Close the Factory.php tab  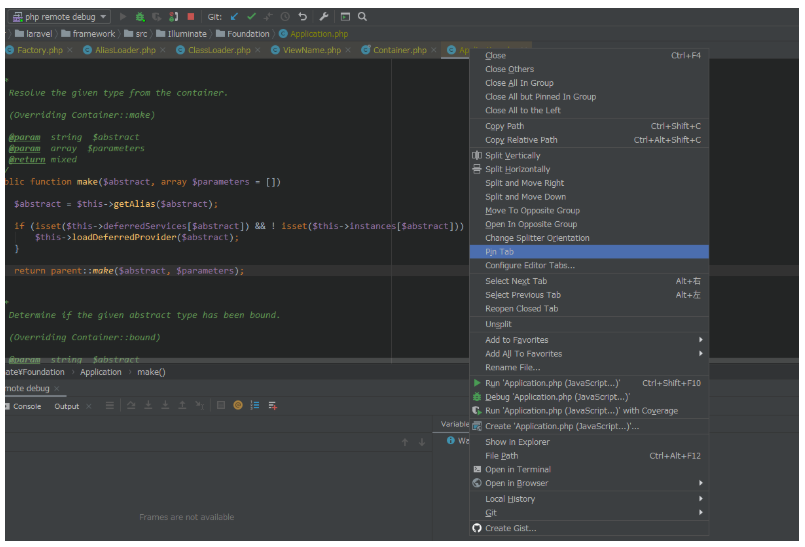click(x=70, y=50)
